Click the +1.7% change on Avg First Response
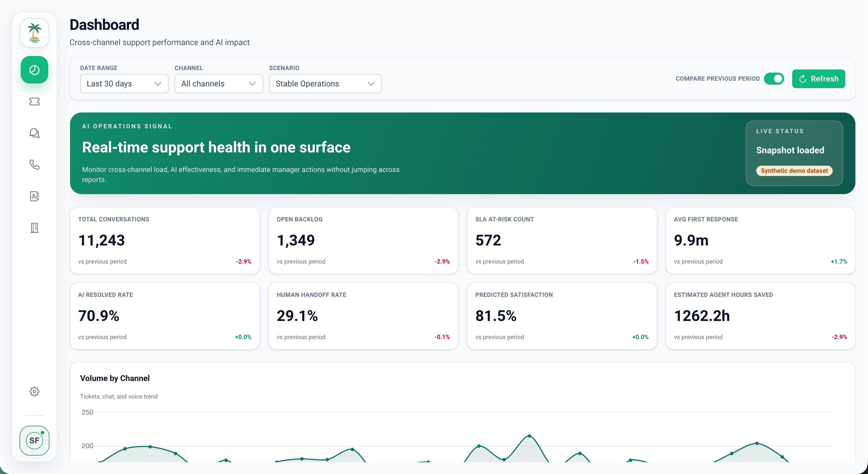The image size is (868, 474). point(839,262)
